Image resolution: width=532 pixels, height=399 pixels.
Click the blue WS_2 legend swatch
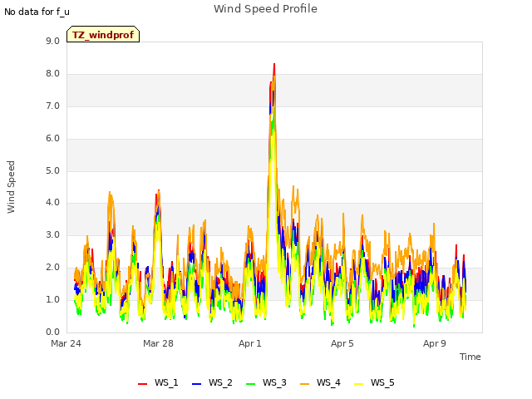pos(196,384)
